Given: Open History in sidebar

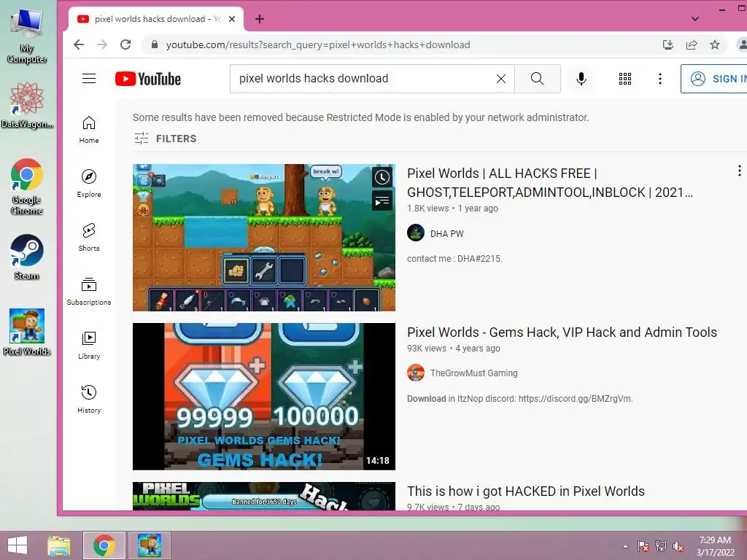Looking at the screenshot, I should [89, 399].
